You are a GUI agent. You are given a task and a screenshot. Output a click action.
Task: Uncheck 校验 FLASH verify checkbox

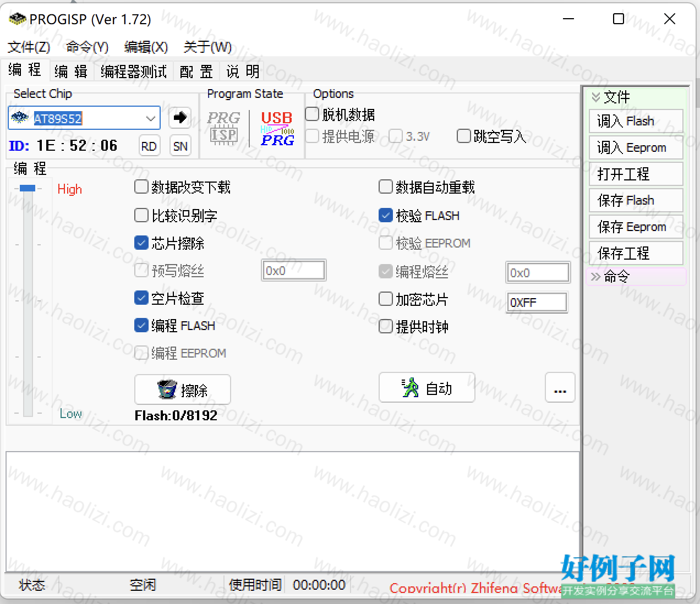point(386,215)
